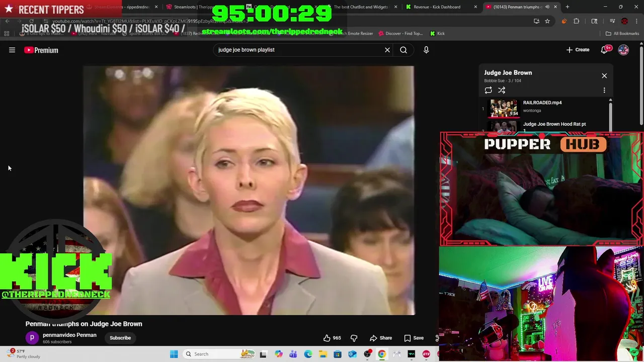Image resolution: width=644 pixels, height=362 pixels.
Task: Toggle loop playlist
Action: point(488,90)
